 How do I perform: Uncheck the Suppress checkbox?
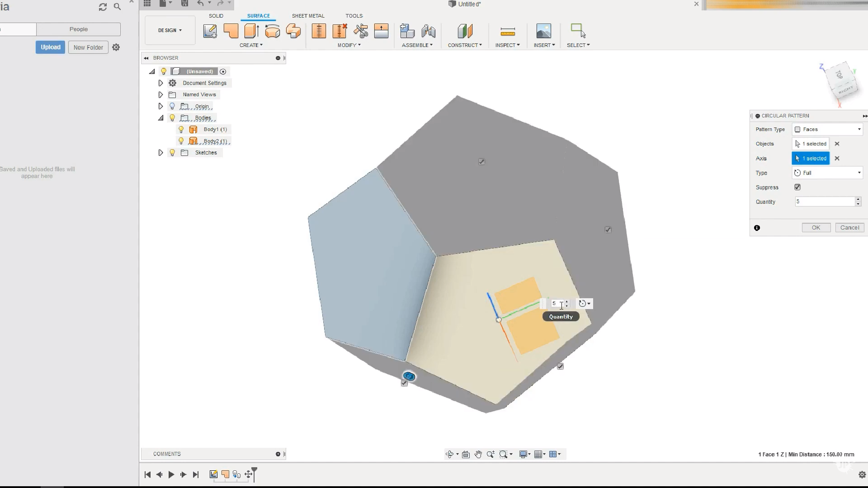coord(797,187)
